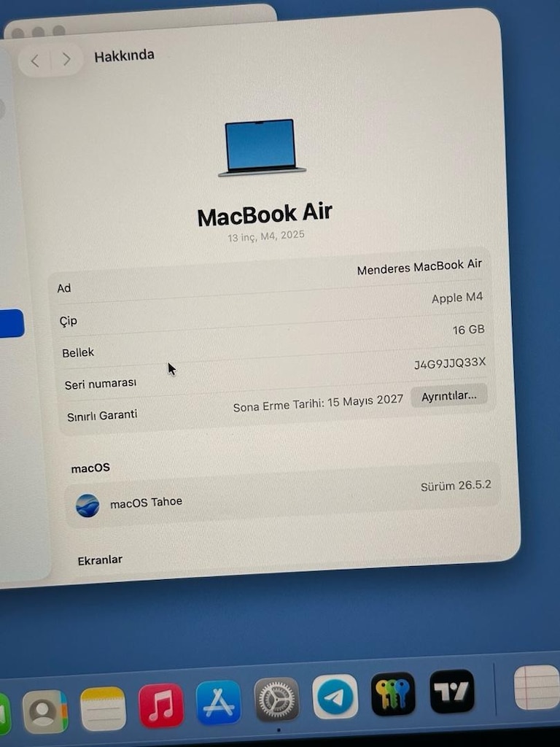Select the Seri numarası label

pos(101,384)
